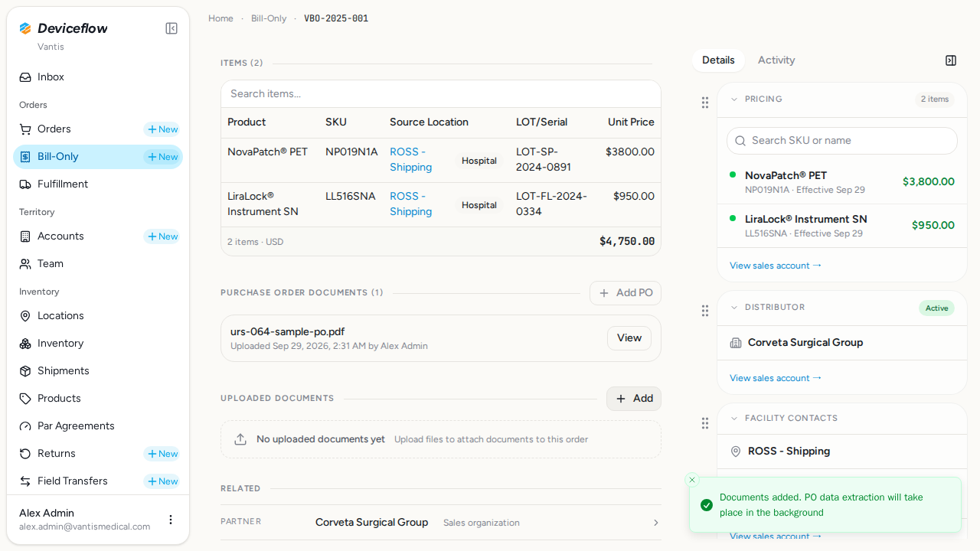Image resolution: width=980 pixels, height=551 pixels.
Task: Close the right details panel icon
Action: (951, 60)
